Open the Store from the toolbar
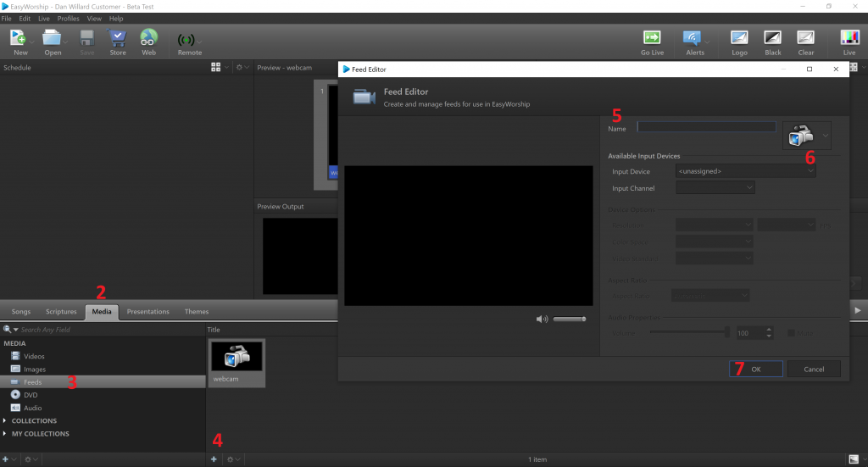This screenshot has height=467, width=868. coord(117,38)
